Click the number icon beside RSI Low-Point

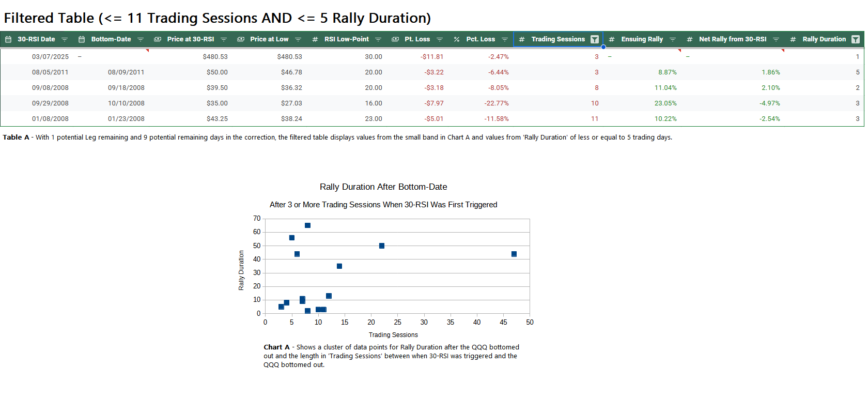(x=315, y=39)
